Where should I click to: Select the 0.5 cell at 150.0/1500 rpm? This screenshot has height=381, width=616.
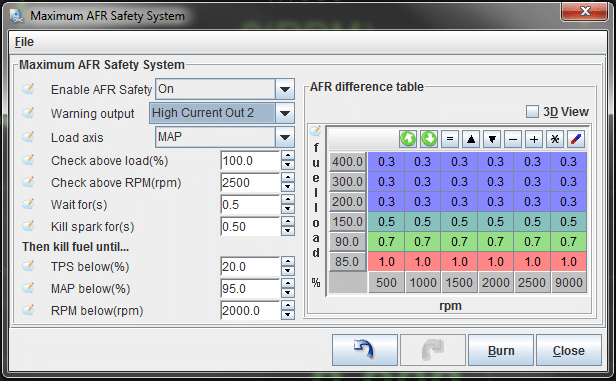[459, 222]
